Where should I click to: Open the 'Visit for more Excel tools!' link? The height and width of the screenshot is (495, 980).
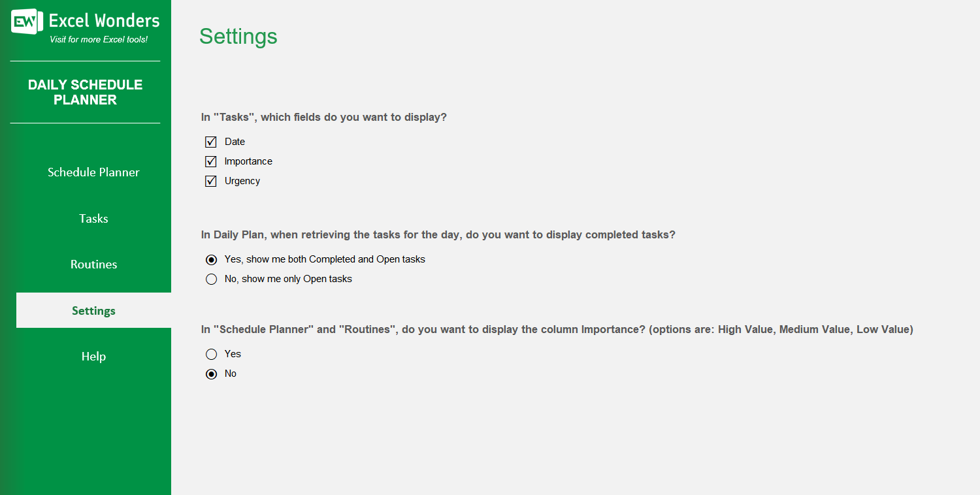click(x=99, y=40)
